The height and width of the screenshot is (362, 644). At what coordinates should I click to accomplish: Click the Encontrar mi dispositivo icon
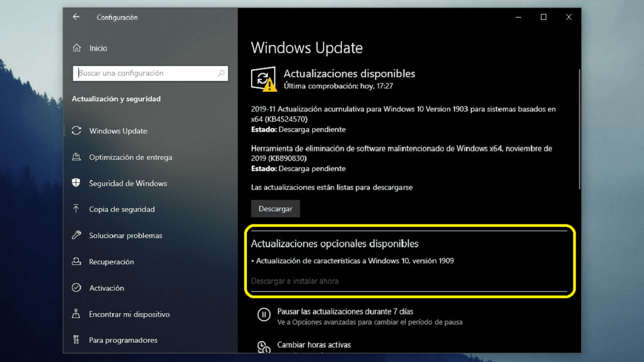(x=77, y=314)
